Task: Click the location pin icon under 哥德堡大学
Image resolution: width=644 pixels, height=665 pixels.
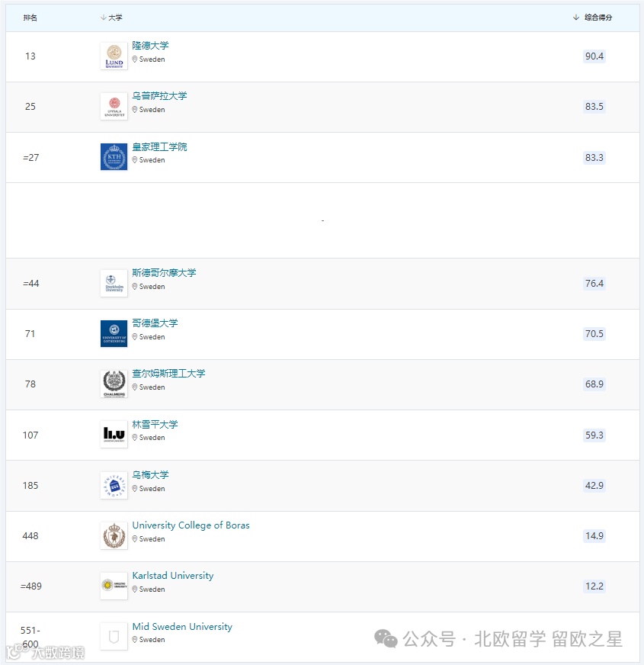Action: pos(134,337)
